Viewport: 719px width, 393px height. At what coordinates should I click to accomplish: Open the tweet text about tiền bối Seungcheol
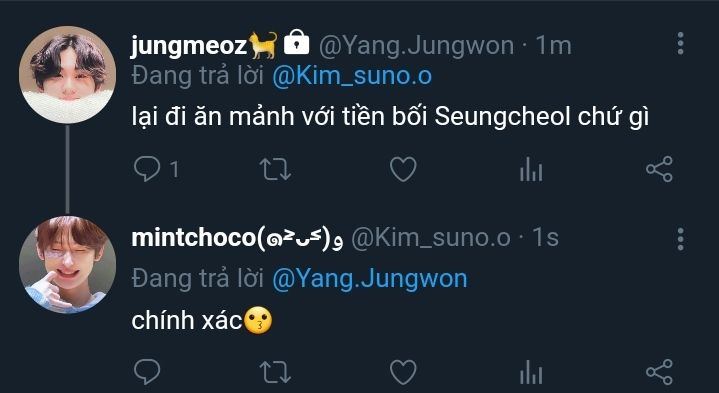[390, 117]
